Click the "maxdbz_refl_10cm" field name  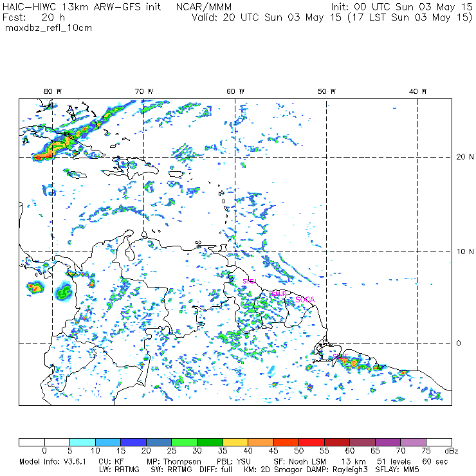point(49,28)
